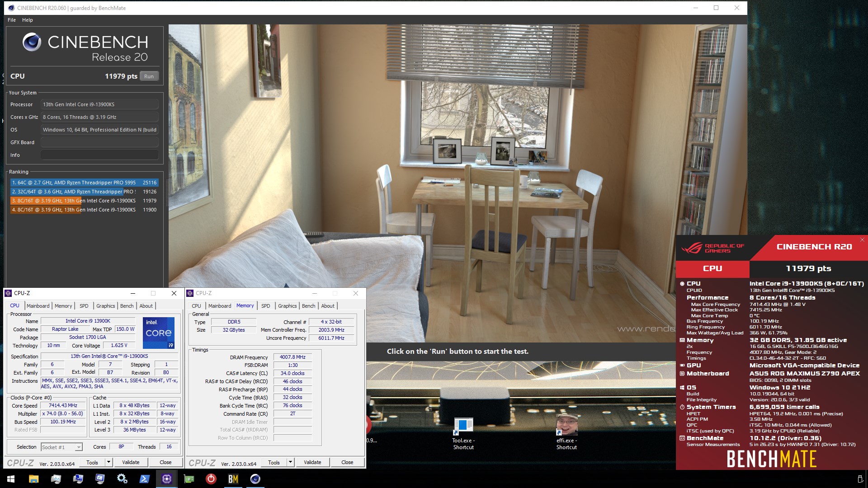868x488 pixels.
Task: Click Validate in right CPU-Z window
Action: (312, 462)
